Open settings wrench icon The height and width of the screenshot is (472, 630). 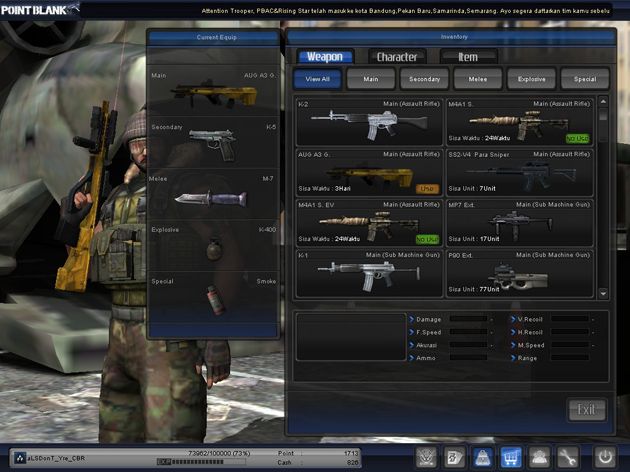[567, 457]
